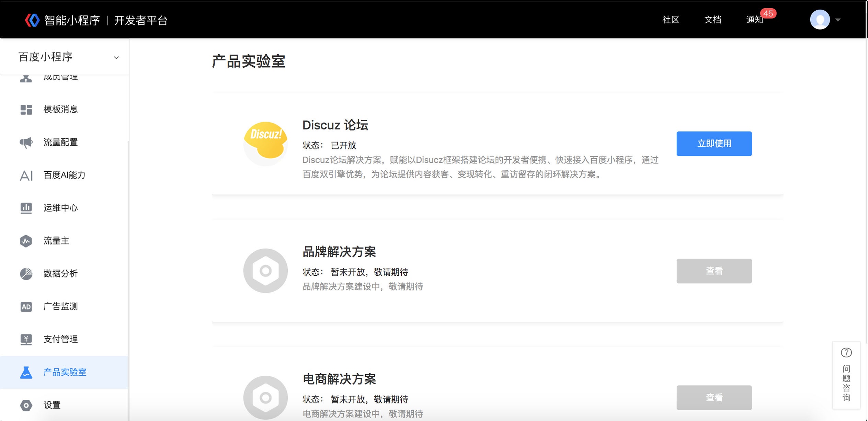Click 品牌解决方案建设中，敬请期待 description
The height and width of the screenshot is (421, 868).
pyautogui.click(x=363, y=287)
